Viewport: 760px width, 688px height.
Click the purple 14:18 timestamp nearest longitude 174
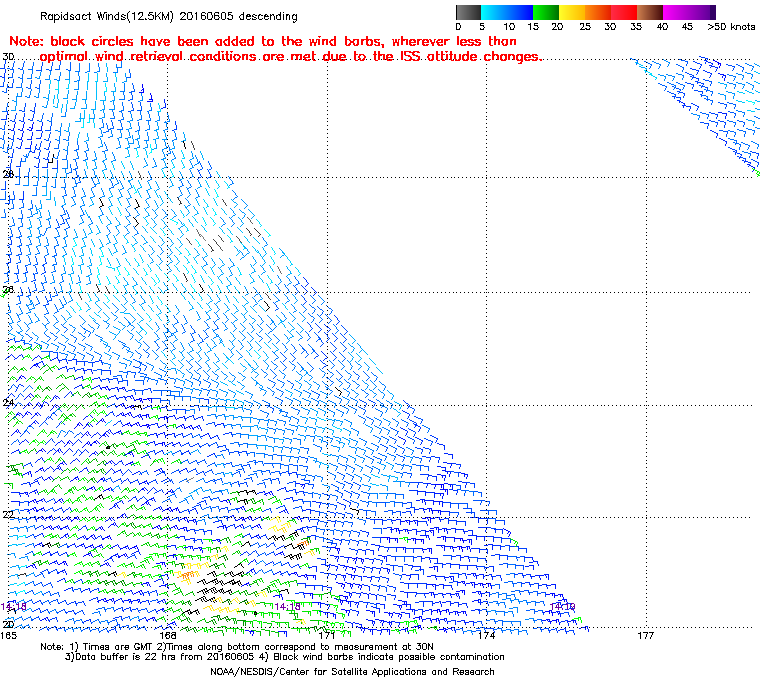point(563,607)
